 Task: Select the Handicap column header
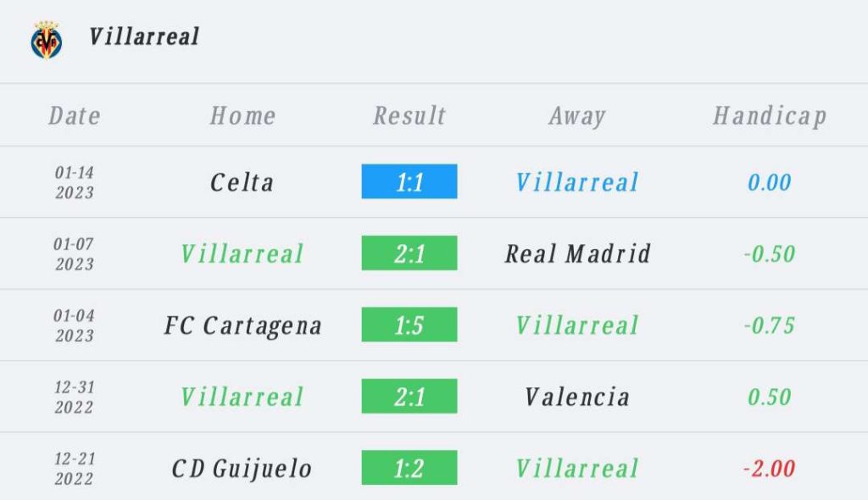[770, 116]
